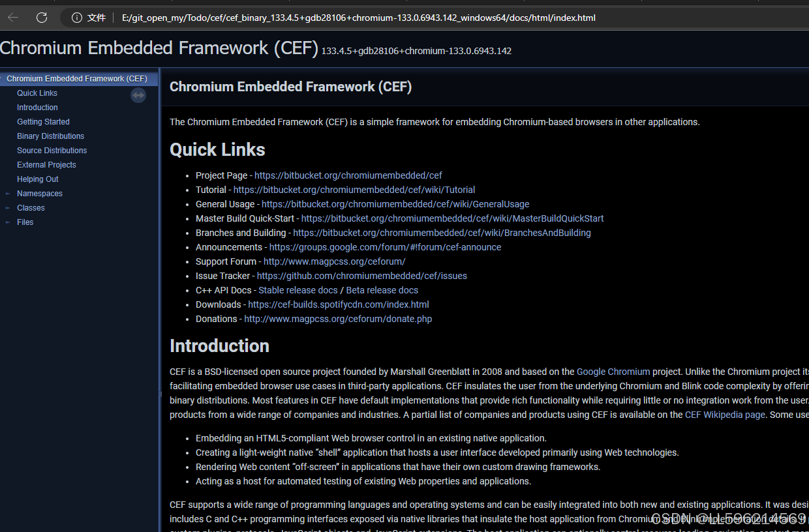This screenshot has height=532, width=809.
Task: Reload the page with refresh icon
Action: [42, 18]
